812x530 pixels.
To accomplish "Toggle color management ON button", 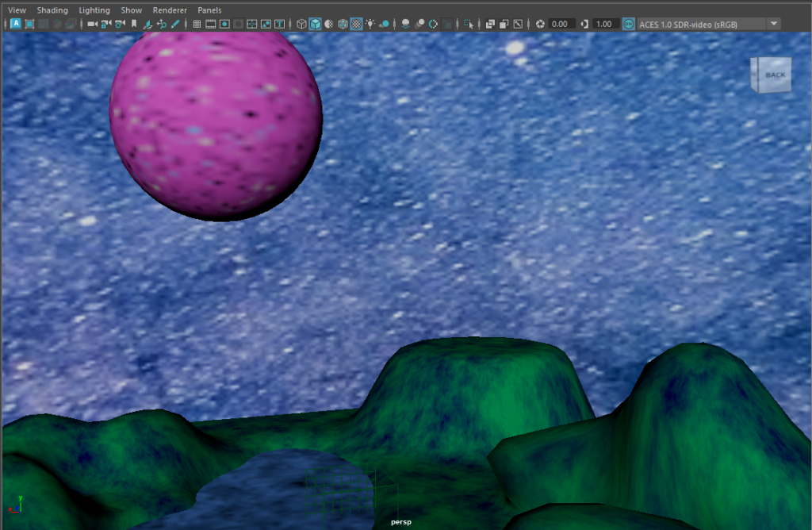I will click(629, 24).
